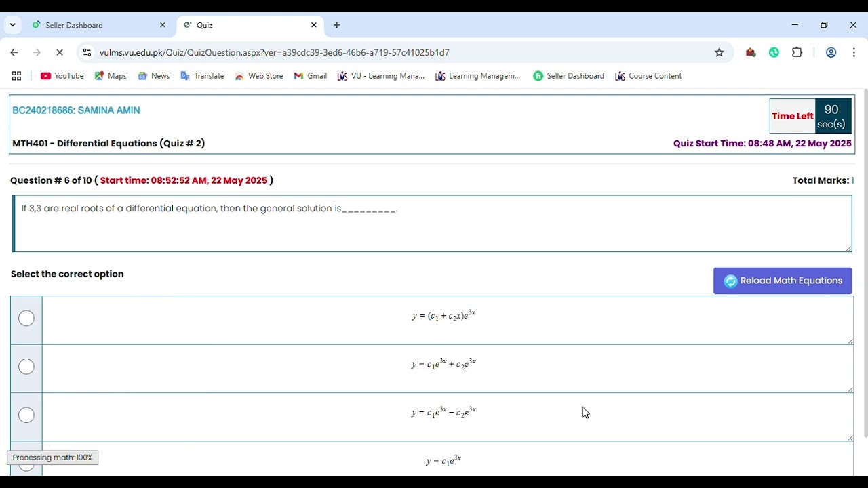Open the red extension icon

pyautogui.click(x=751, y=52)
